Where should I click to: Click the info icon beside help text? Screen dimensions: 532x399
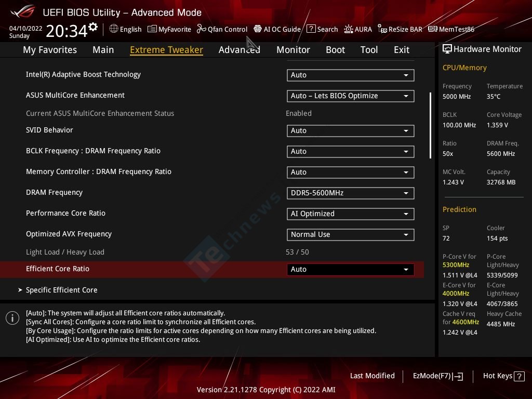(12, 318)
